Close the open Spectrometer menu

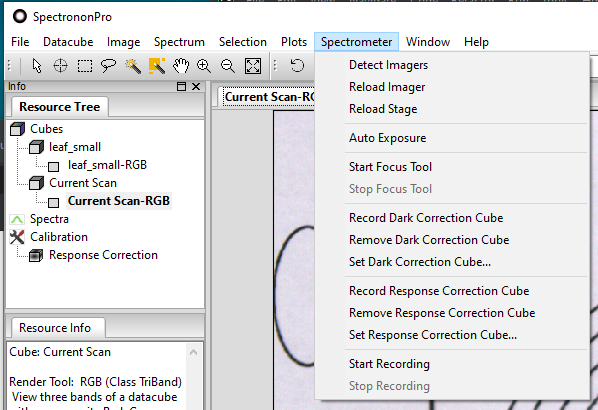click(356, 42)
